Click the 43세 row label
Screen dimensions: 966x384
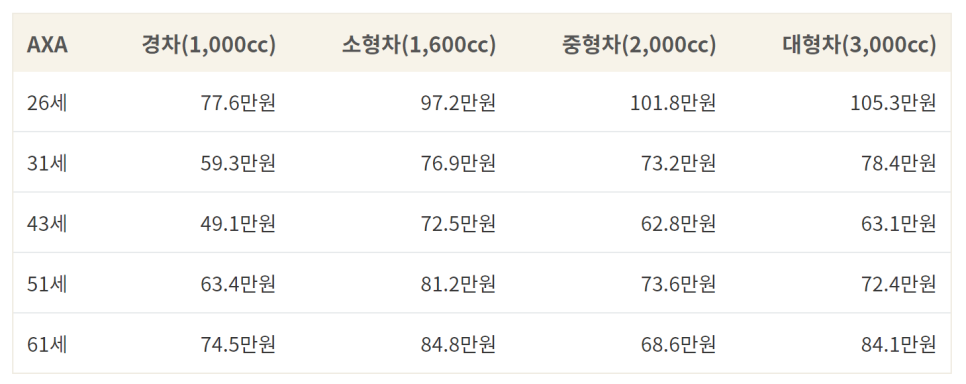tap(47, 223)
